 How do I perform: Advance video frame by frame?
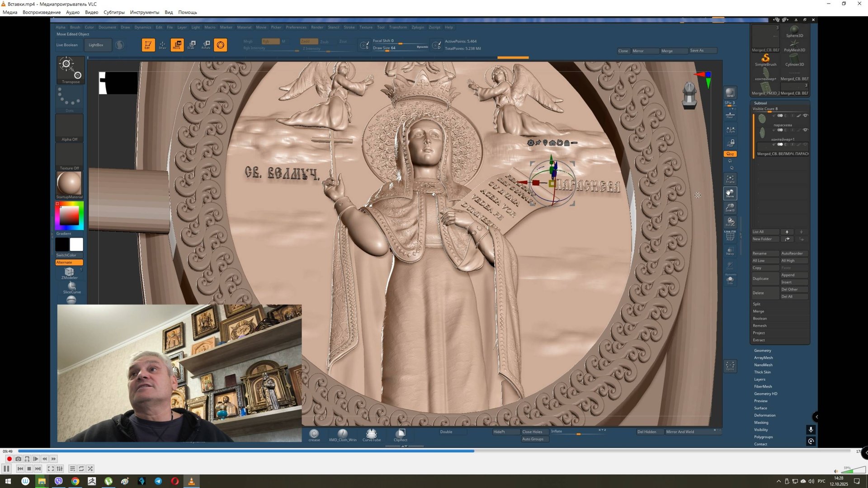36,459
